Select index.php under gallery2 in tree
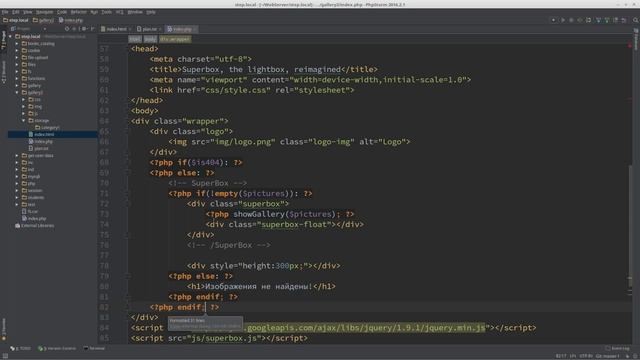Viewport: 640px width, 360px height. pos(40,142)
